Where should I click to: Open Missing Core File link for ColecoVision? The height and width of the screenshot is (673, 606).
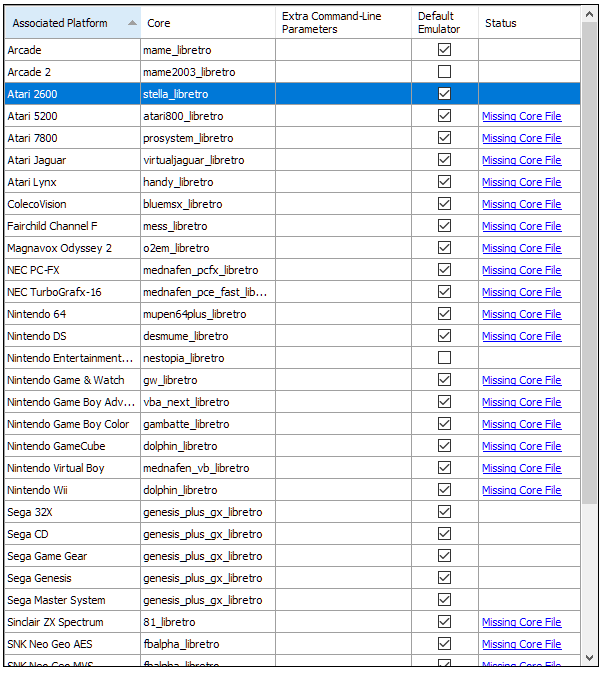pyautogui.click(x=521, y=204)
